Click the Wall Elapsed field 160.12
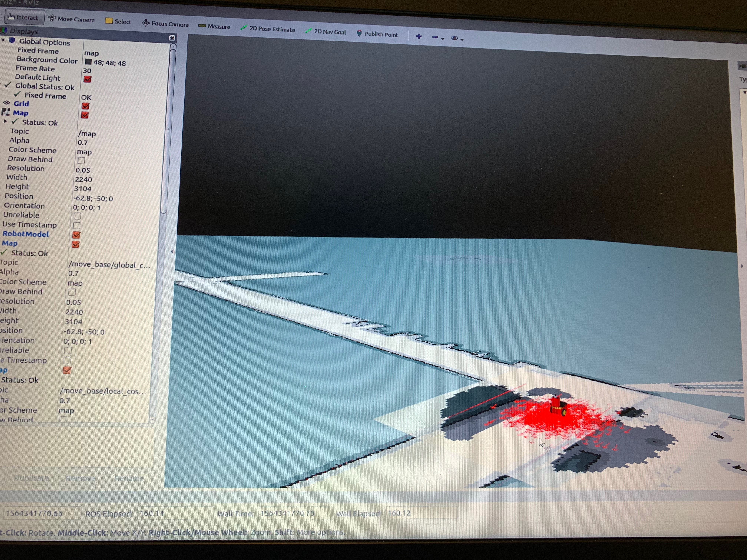The width and height of the screenshot is (747, 560). click(x=421, y=513)
